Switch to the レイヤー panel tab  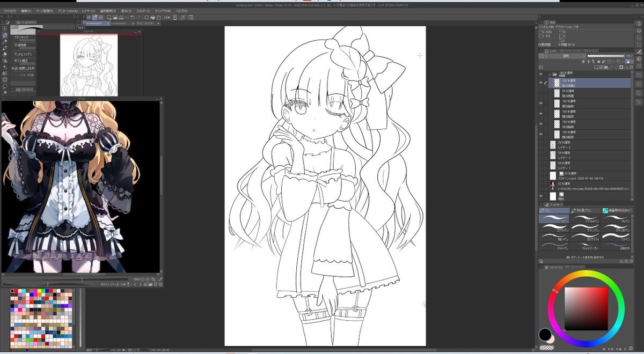pyautogui.click(x=551, y=51)
